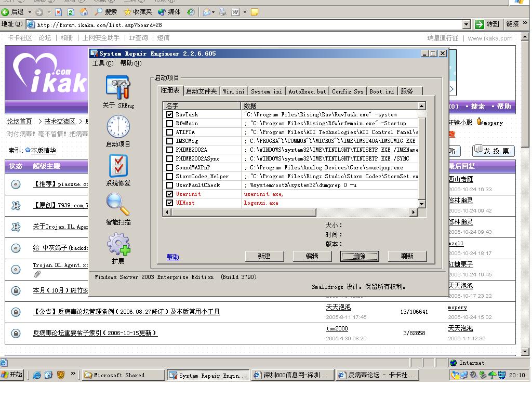Click the startup list scroll-down arrow
532x399 pixels.
tap(421, 204)
